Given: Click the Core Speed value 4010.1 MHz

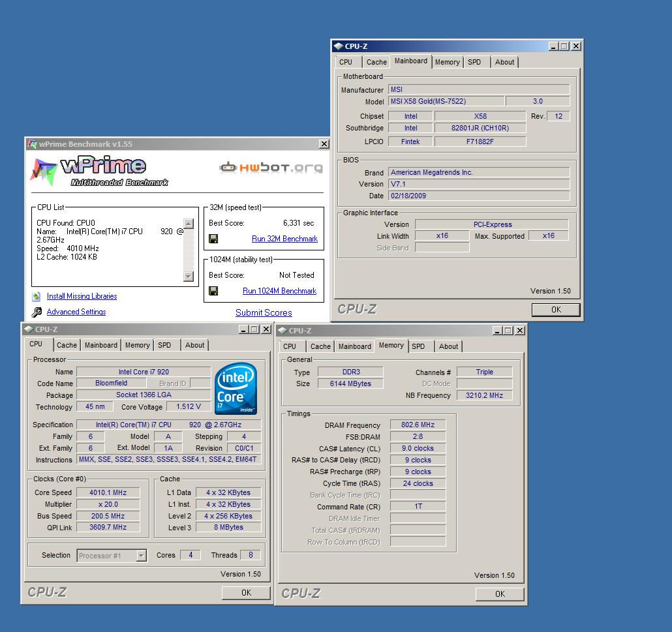Looking at the screenshot, I should 108,492.
